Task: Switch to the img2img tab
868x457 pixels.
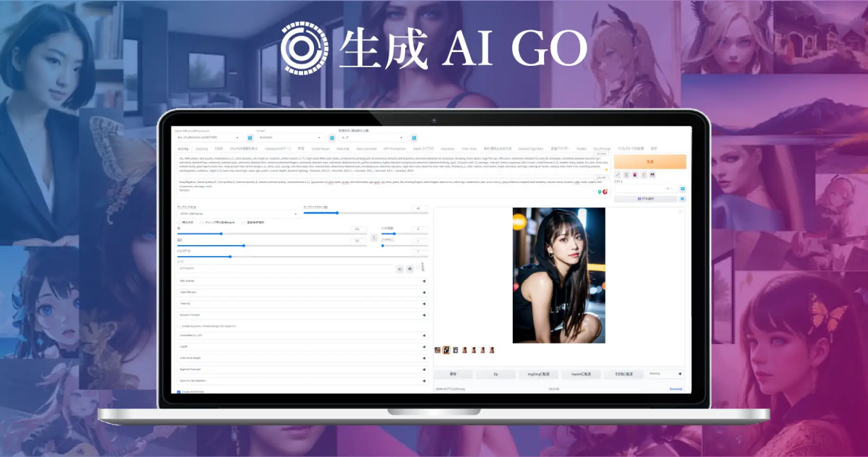Action: click(x=202, y=149)
